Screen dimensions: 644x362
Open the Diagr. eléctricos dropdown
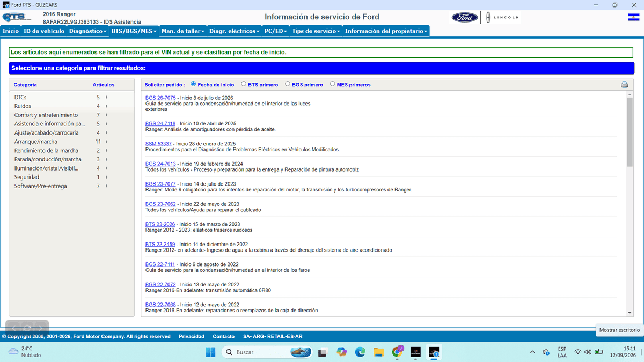(x=235, y=31)
